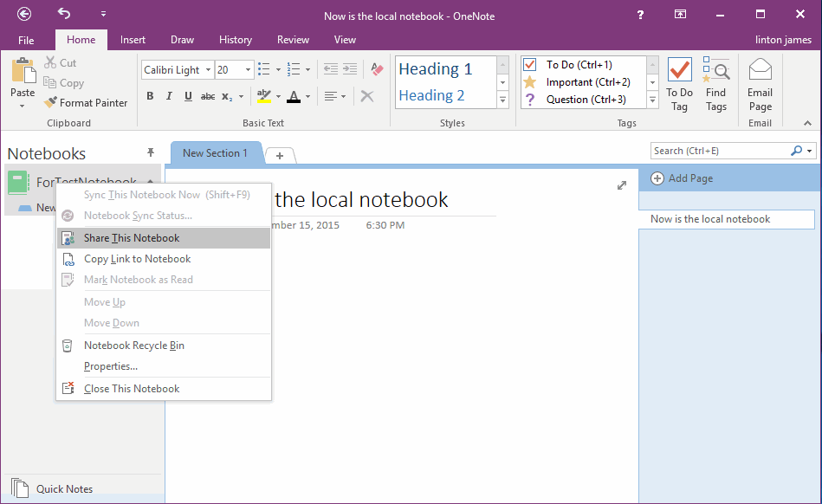Apply black font color
The width and height of the screenshot is (822, 504).
click(294, 96)
